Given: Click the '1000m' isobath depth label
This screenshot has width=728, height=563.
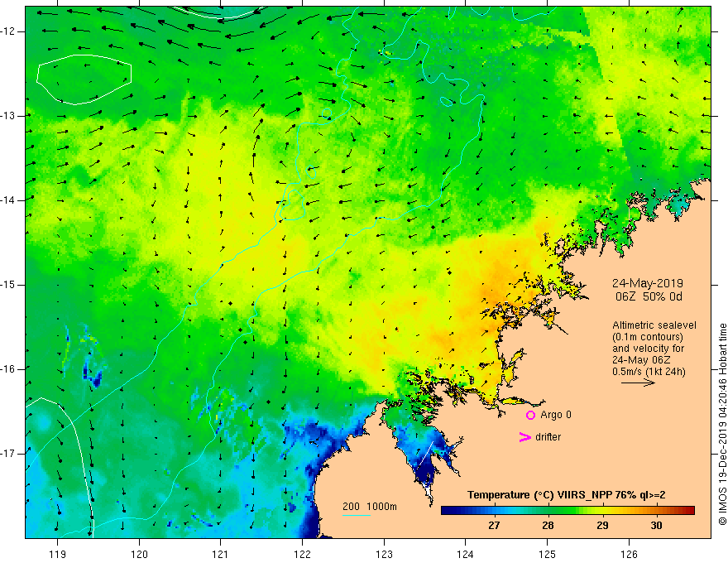Looking at the screenshot, I should tap(381, 507).
